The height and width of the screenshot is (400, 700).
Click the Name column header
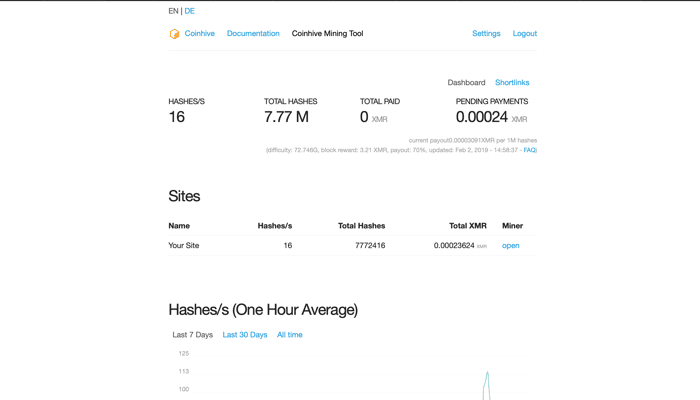[x=179, y=226]
